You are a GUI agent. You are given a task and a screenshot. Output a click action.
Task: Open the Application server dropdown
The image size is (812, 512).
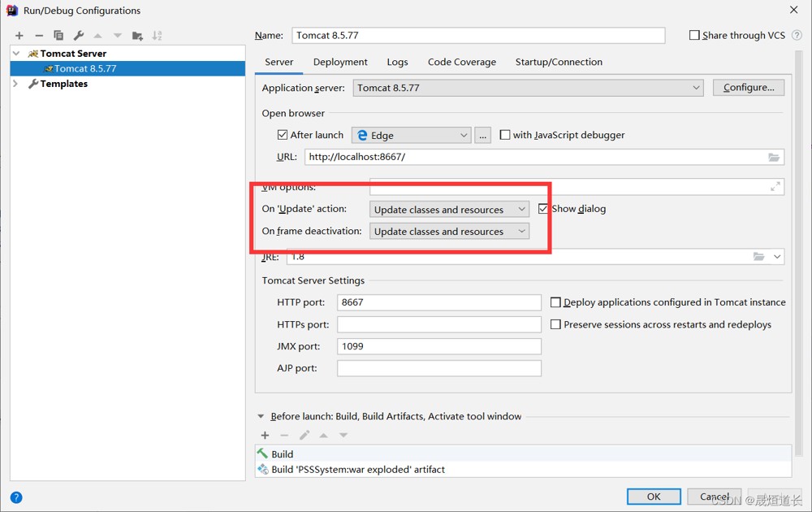click(x=528, y=88)
